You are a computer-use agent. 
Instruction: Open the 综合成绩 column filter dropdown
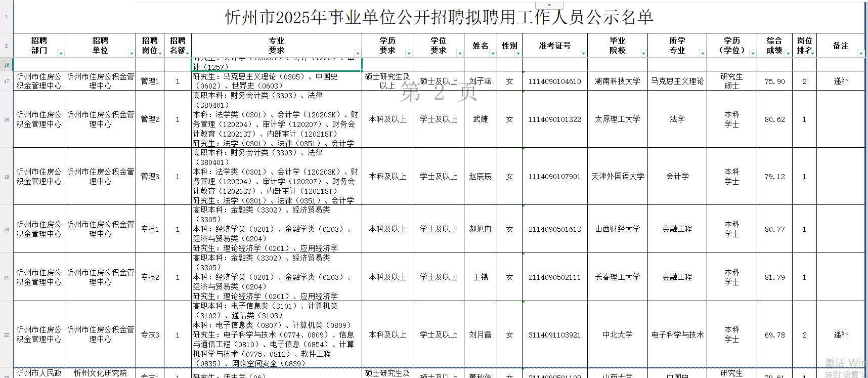click(x=788, y=54)
